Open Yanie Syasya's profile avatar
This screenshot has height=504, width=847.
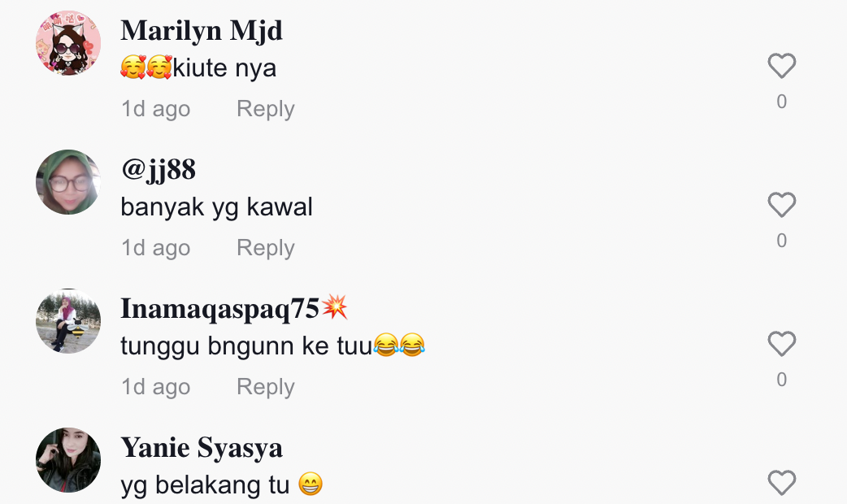(68, 460)
